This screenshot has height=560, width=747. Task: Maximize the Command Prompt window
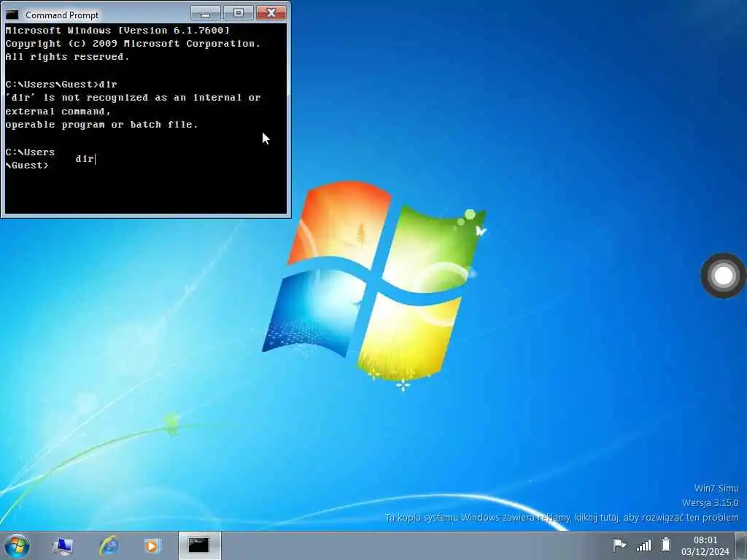pyautogui.click(x=239, y=13)
